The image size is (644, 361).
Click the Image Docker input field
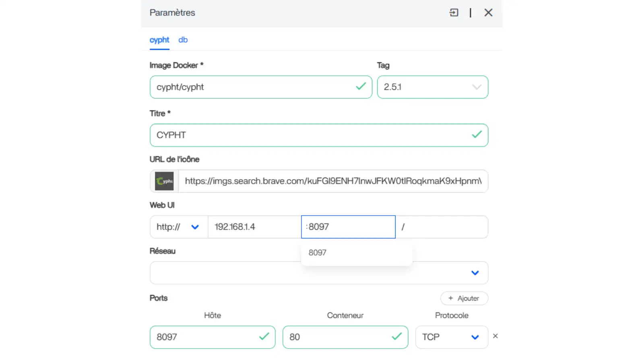point(254,87)
